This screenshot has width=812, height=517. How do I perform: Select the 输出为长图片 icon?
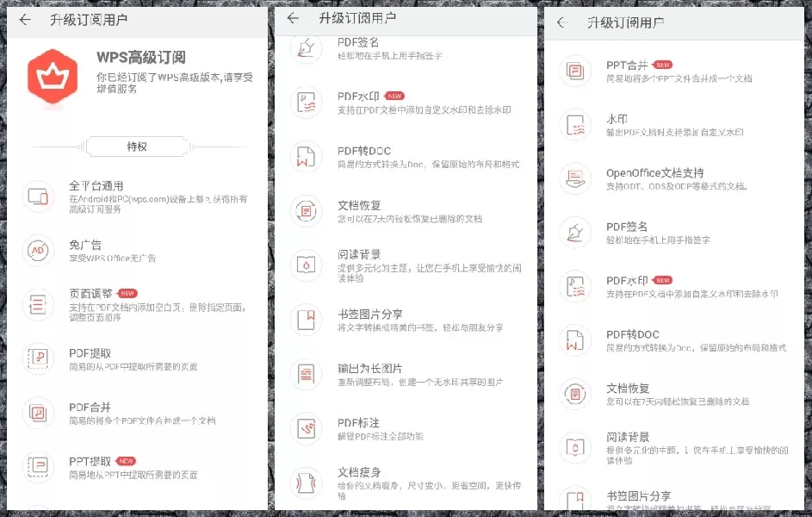[306, 374]
